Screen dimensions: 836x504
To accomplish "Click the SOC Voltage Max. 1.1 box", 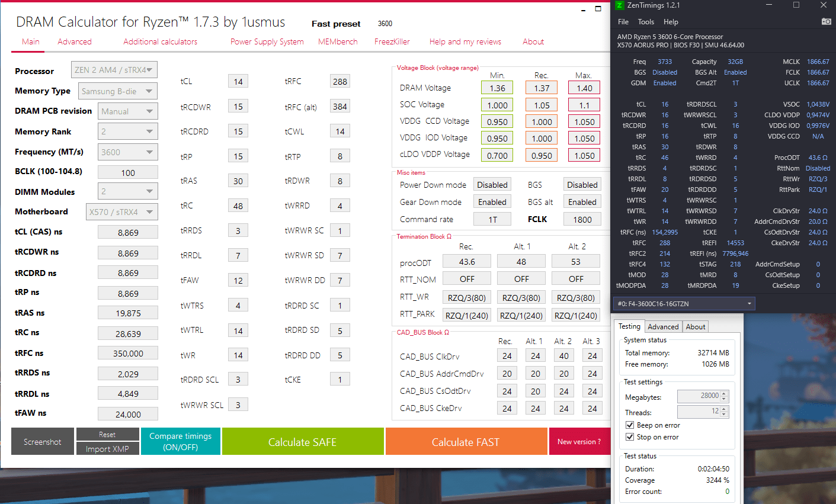I will pyautogui.click(x=584, y=105).
